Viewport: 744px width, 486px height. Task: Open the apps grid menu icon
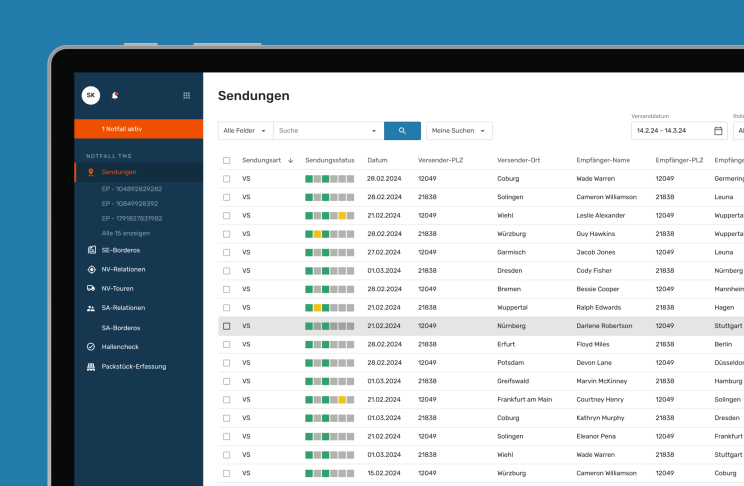click(186, 95)
